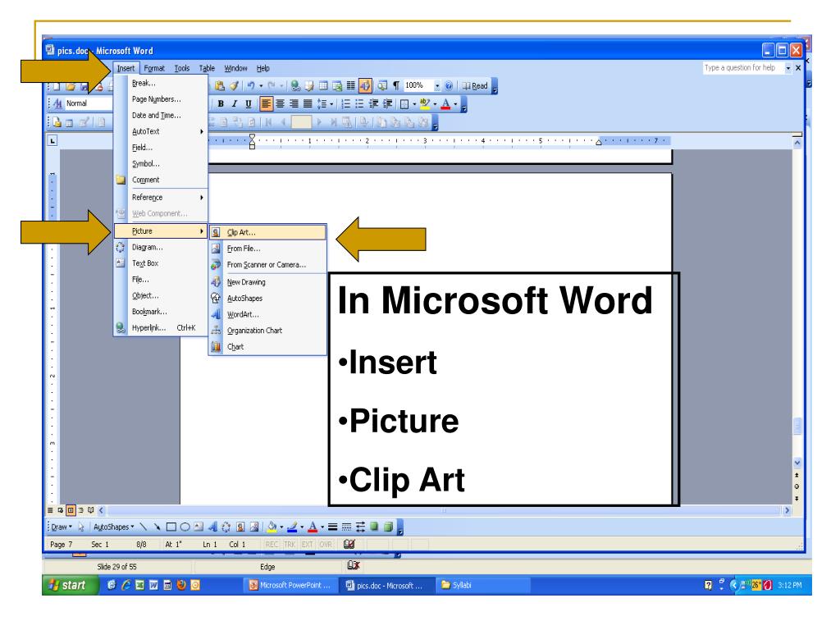This screenshot has width=840, height=630.
Task: Click the Font Color A on Drawing toolbar
Action: pos(313,527)
